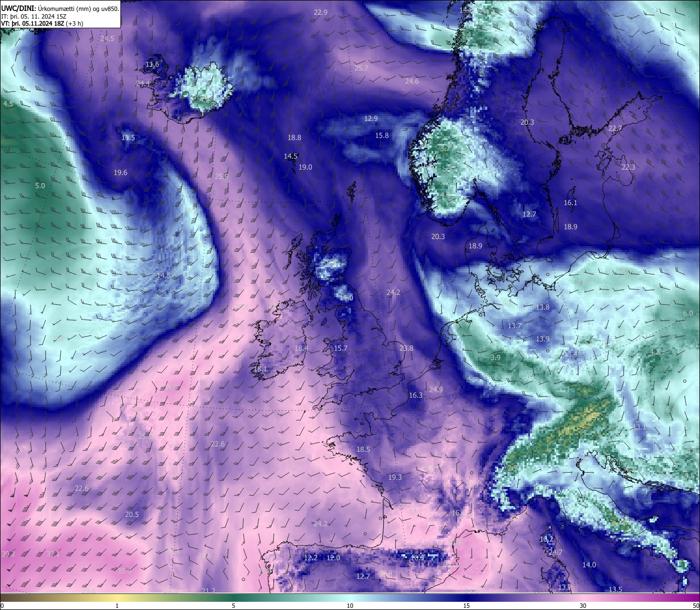700x610 pixels.
Task: Click the 12.2 value over Spain
Action: point(311,558)
